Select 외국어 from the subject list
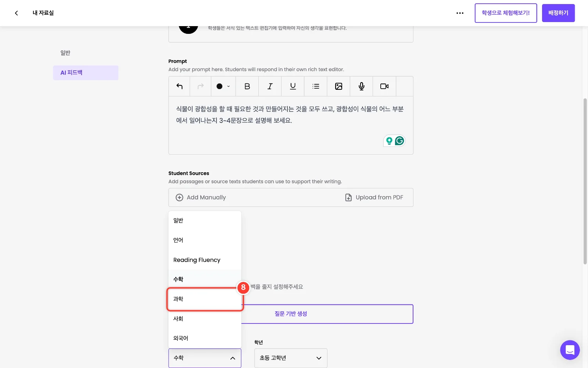 pos(205,338)
